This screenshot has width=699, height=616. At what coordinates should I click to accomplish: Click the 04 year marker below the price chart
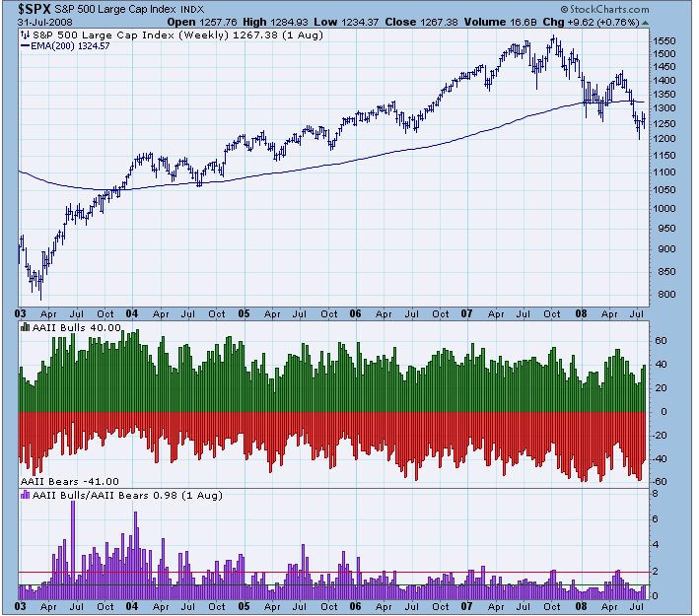click(x=131, y=313)
